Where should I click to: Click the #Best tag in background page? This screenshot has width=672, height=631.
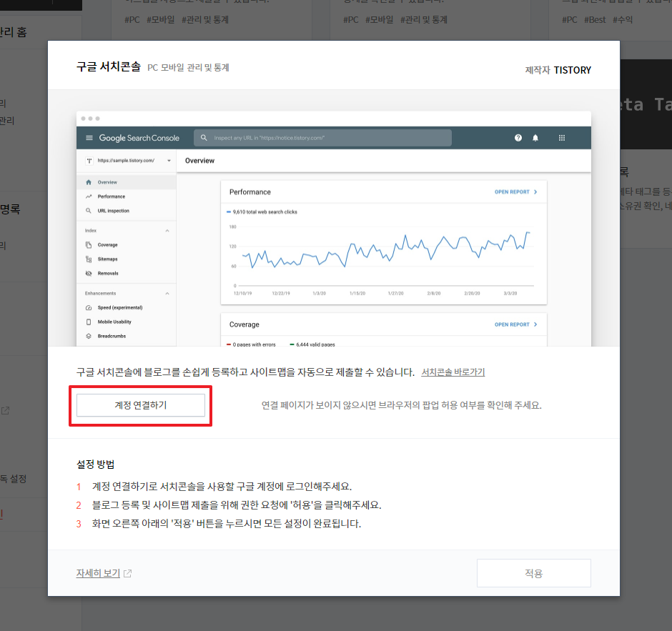595,20
